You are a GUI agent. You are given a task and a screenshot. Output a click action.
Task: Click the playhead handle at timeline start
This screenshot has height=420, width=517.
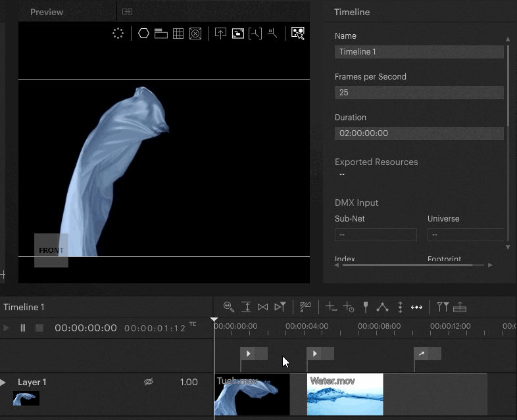tap(214, 320)
